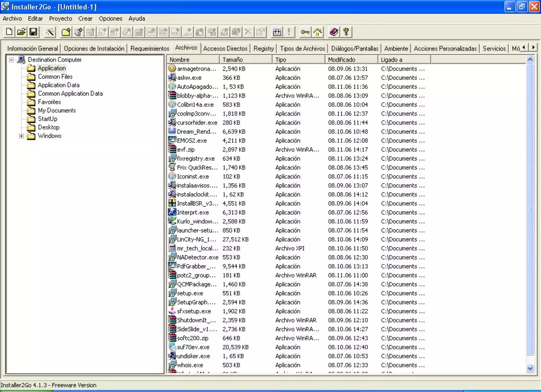The height and width of the screenshot is (392, 541).
Task: Expand the Windows folder node
Action: click(22, 136)
